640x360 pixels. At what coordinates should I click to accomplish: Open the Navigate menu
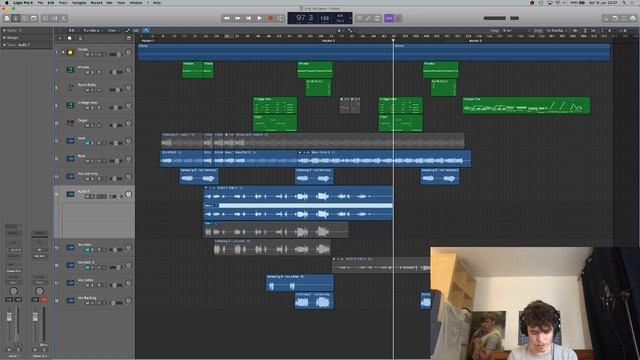[x=79, y=2]
